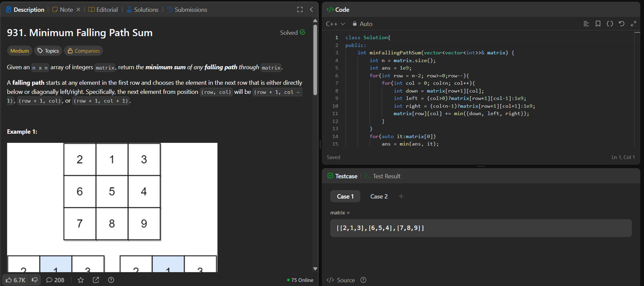Viewport: 644px width, 286px height.
Task: Click the Medium difficulty badge
Action: click(x=20, y=50)
